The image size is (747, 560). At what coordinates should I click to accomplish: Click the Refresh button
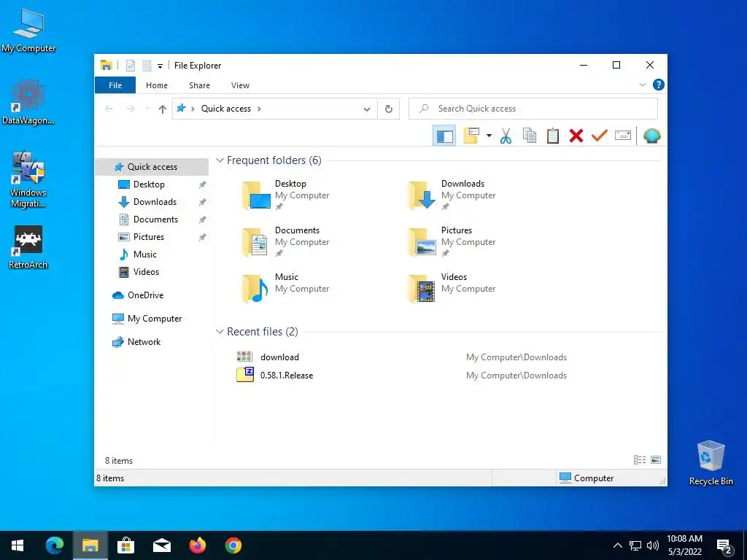(389, 109)
